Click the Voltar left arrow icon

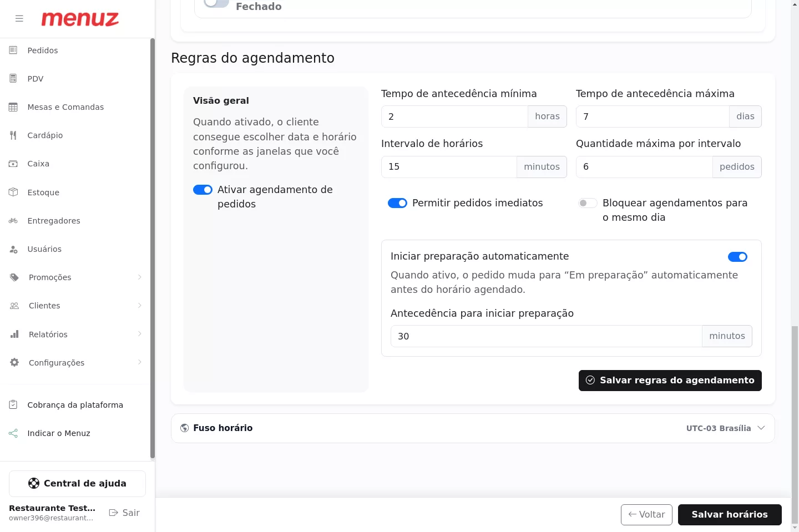(632, 514)
